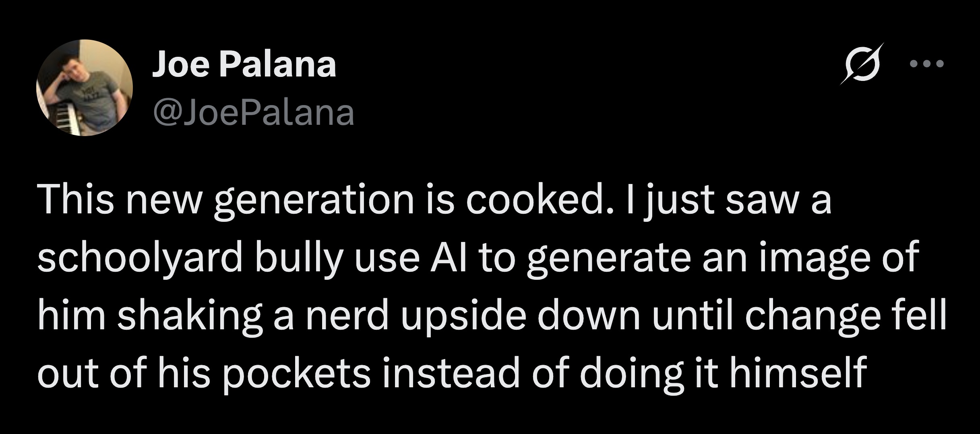The height and width of the screenshot is (434, 980).
Task: Click the gray username under Joe Palana
Action: [253, 114]
